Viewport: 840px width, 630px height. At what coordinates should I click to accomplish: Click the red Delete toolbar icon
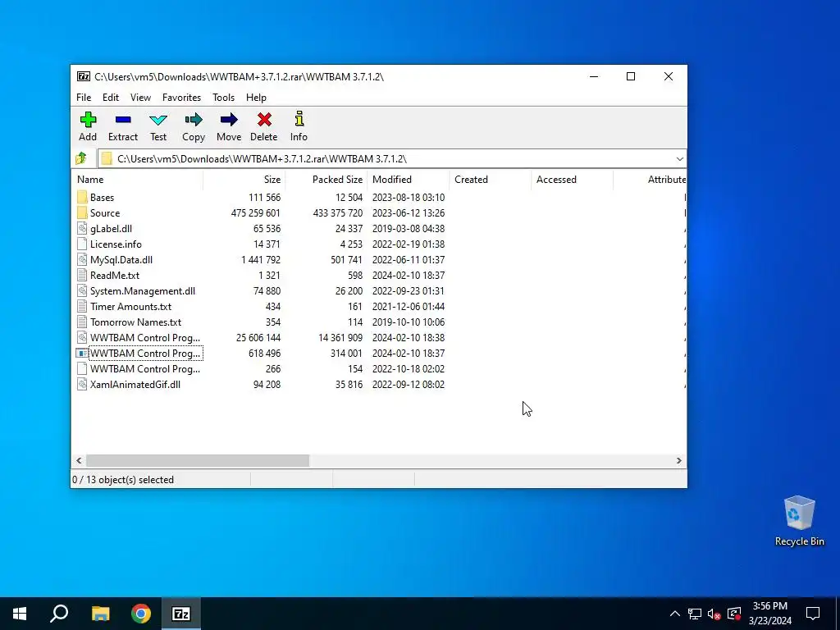[x=264, y=120]
